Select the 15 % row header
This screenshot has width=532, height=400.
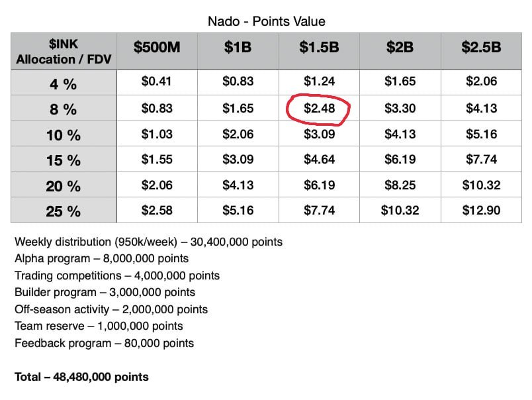[x=64, y=160]
